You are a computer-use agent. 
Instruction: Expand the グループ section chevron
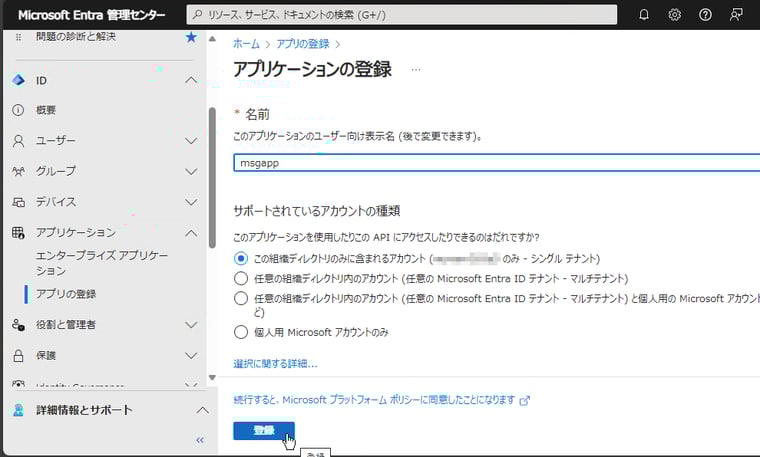[191, 172]
